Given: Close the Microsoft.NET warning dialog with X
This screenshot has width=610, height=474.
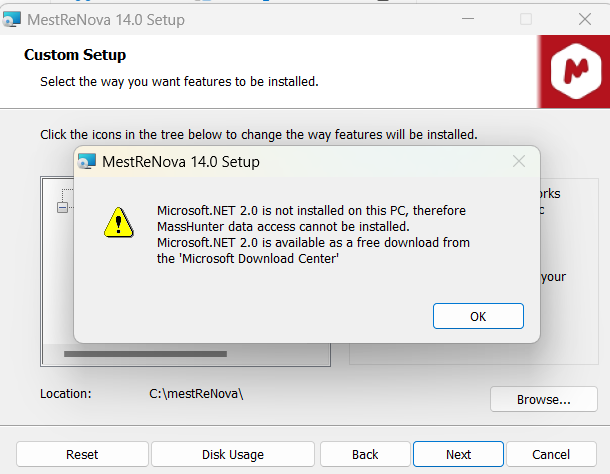Looking at the screenshot, I should [519, 161].
